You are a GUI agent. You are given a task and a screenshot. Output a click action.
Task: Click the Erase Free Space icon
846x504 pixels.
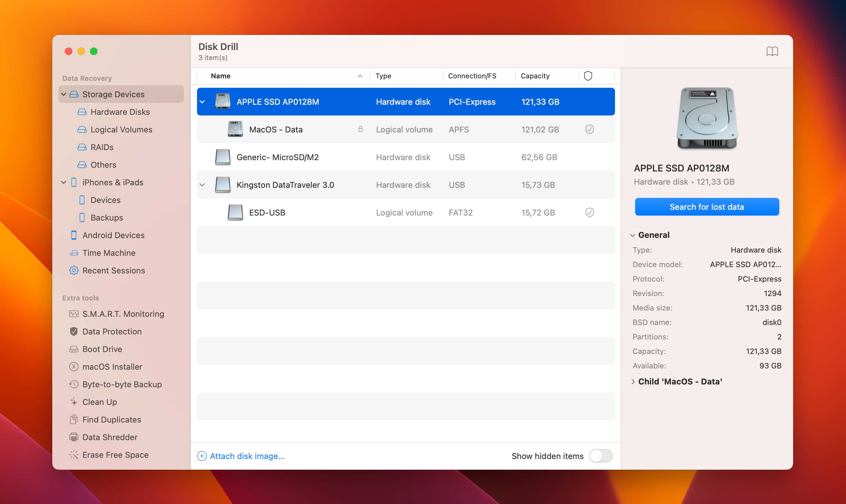[74, 455]
